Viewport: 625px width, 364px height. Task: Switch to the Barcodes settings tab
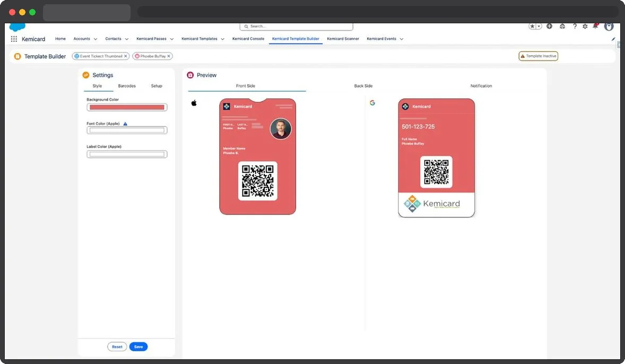coord(127,86)
